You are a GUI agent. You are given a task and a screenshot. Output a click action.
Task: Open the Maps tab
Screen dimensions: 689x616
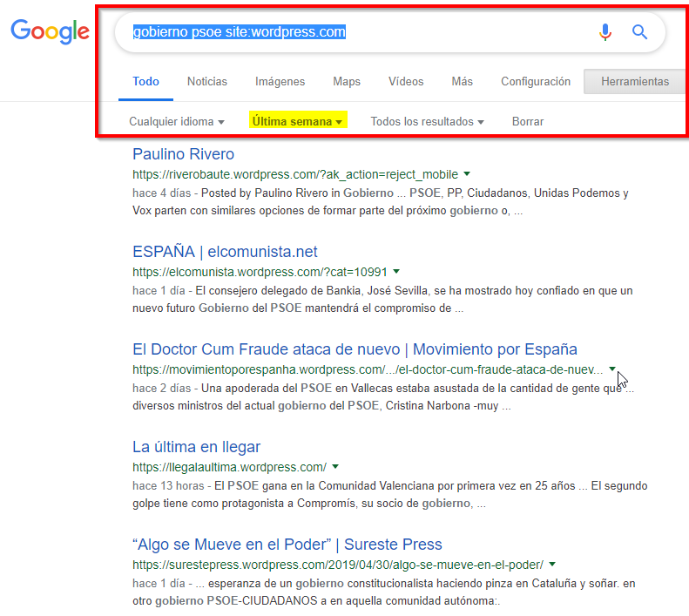point(347,81)
